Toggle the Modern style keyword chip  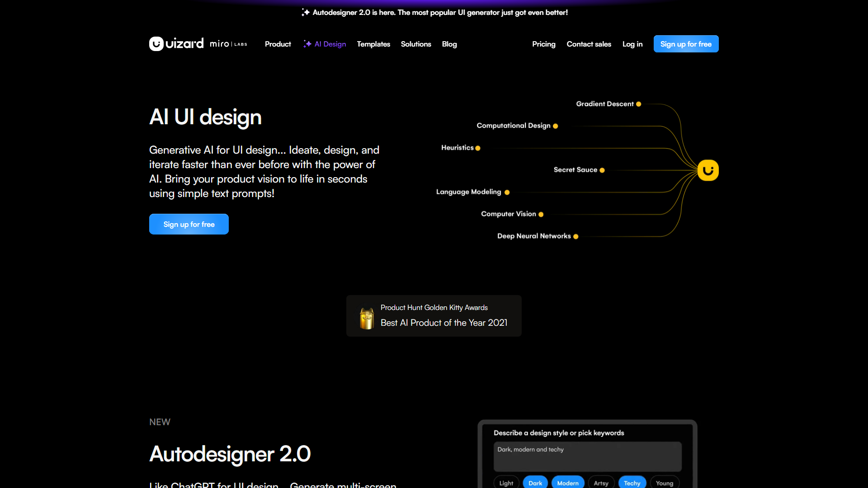coord(568,483)
